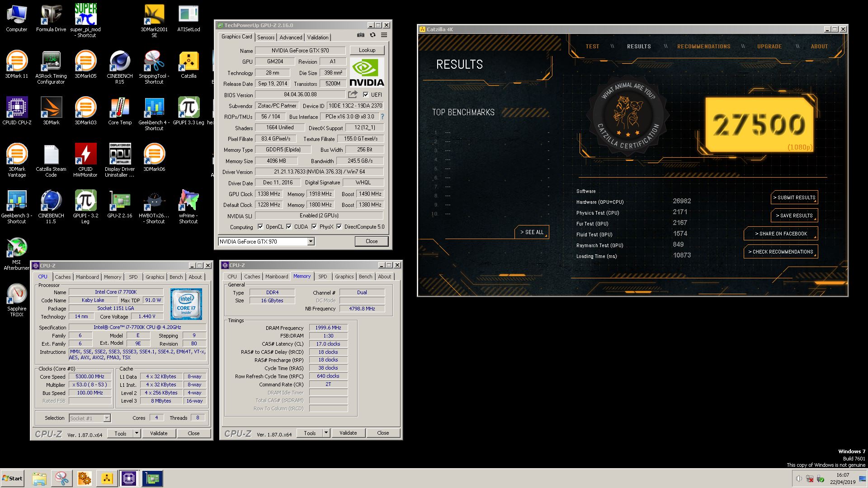
Task: Open super_pi_mod shortcut
Action: click(85, 20)
